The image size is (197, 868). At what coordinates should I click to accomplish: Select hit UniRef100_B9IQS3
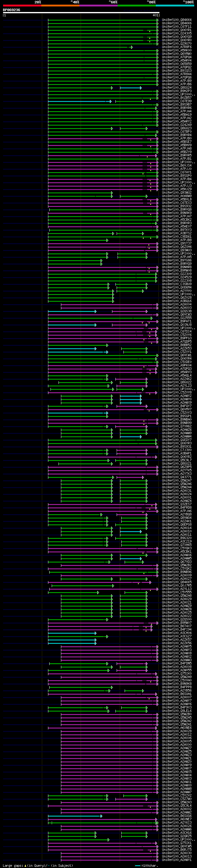pos(177,71)
